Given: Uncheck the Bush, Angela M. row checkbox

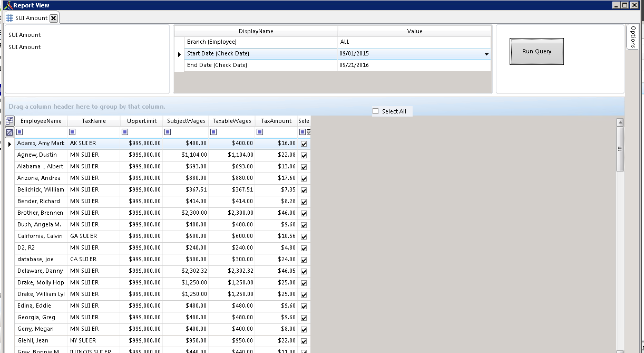Looking at the screenshot, I should point(304,225).
